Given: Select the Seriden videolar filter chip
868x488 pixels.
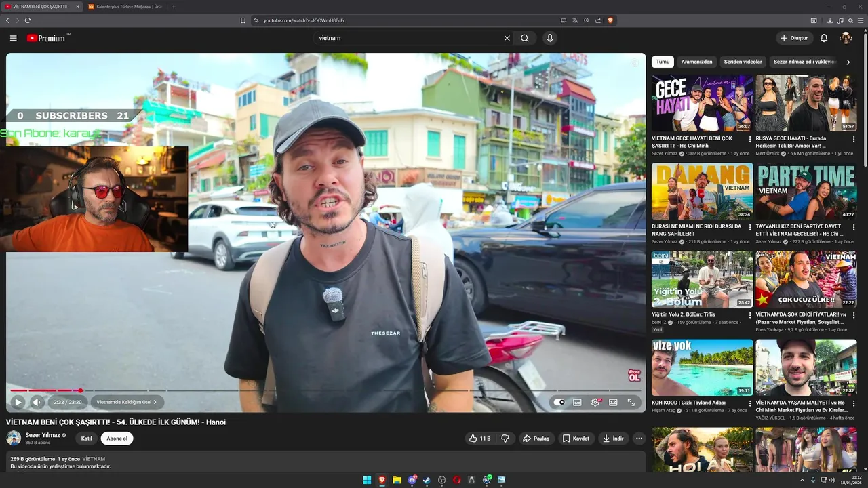Looking at the screenshot, I should [x=743, y=62].
